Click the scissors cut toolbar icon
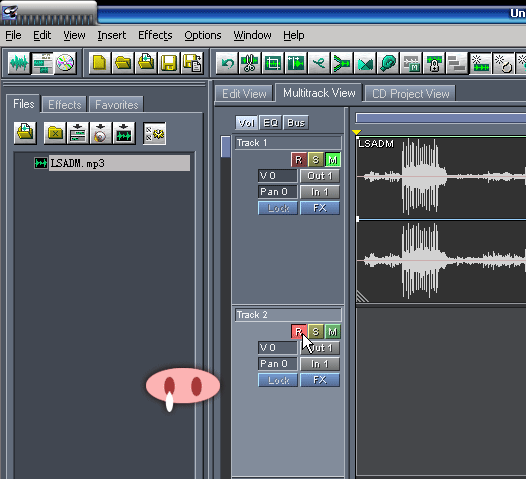 250,63
